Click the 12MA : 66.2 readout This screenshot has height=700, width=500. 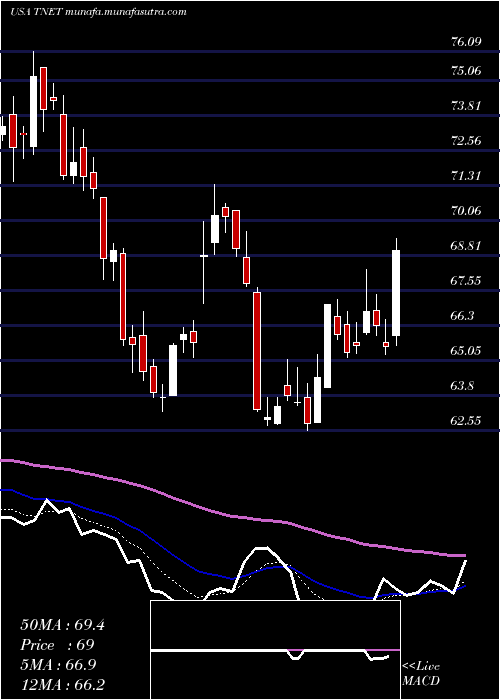click(65, 685)
